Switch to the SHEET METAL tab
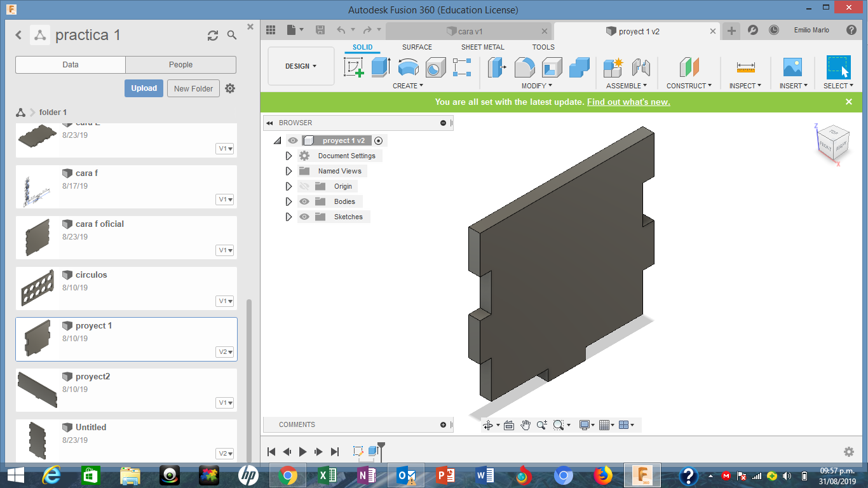 [483, 47]
